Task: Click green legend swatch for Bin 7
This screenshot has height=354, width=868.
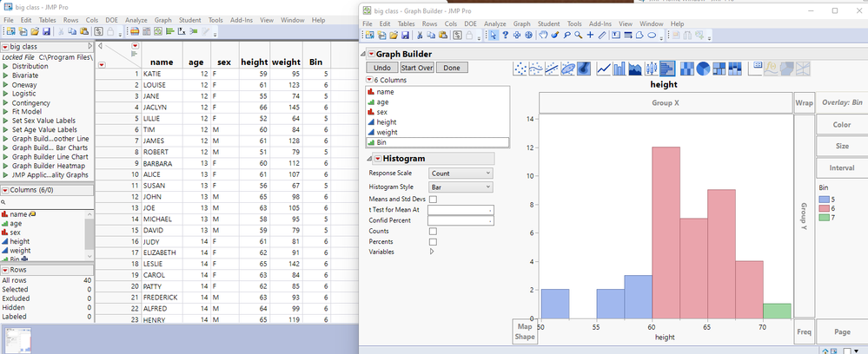Action: [824, 218]
